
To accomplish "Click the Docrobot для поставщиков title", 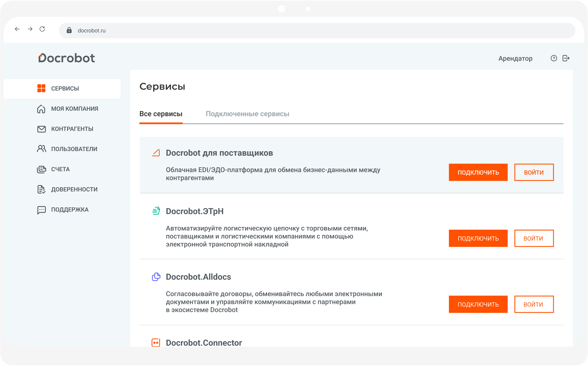I will coord(219,153).
